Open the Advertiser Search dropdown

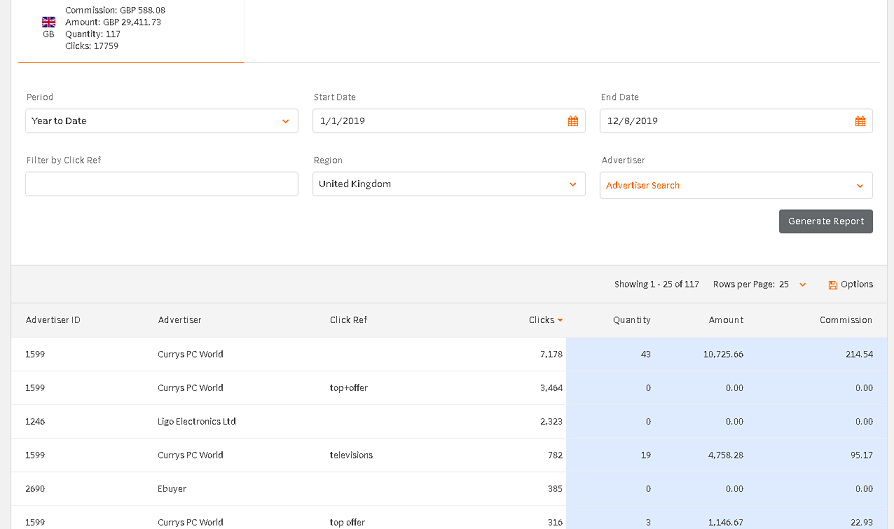click(735, 185)
